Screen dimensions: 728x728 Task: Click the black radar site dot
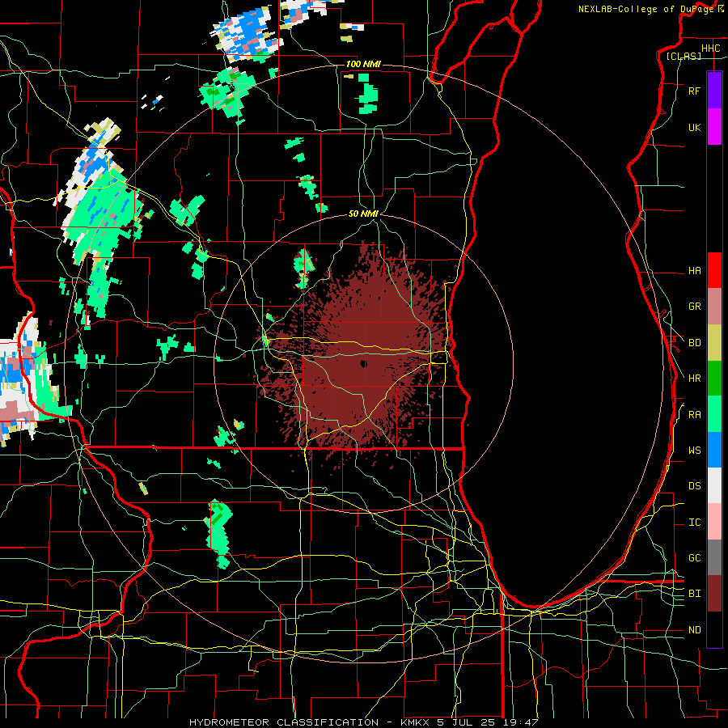[x=363, y=363]
